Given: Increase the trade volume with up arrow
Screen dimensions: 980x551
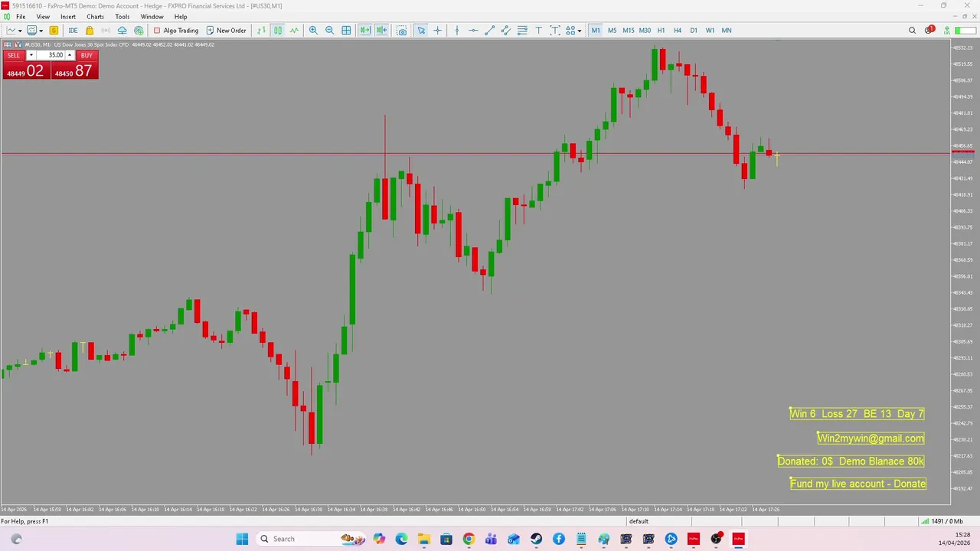Looking at the screenshot, I should (x=70, y=55).
